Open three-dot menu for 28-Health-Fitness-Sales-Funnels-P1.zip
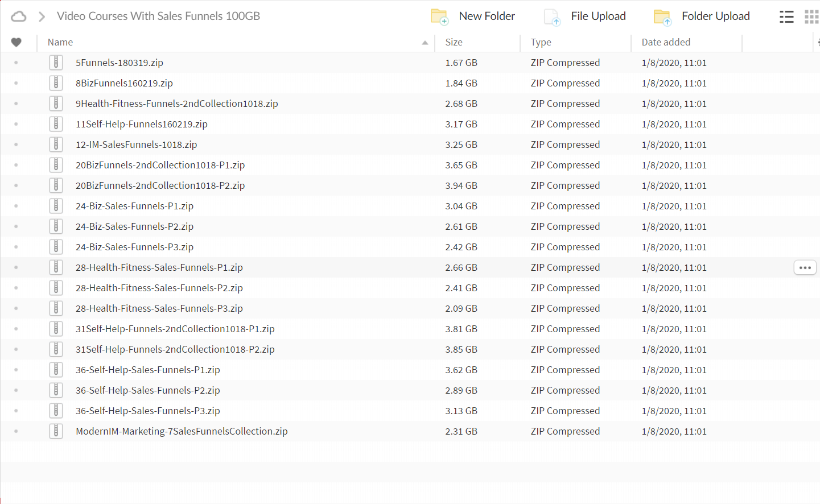Image resolution: width=820 pixels, height=504 pixels. (805, 267)
